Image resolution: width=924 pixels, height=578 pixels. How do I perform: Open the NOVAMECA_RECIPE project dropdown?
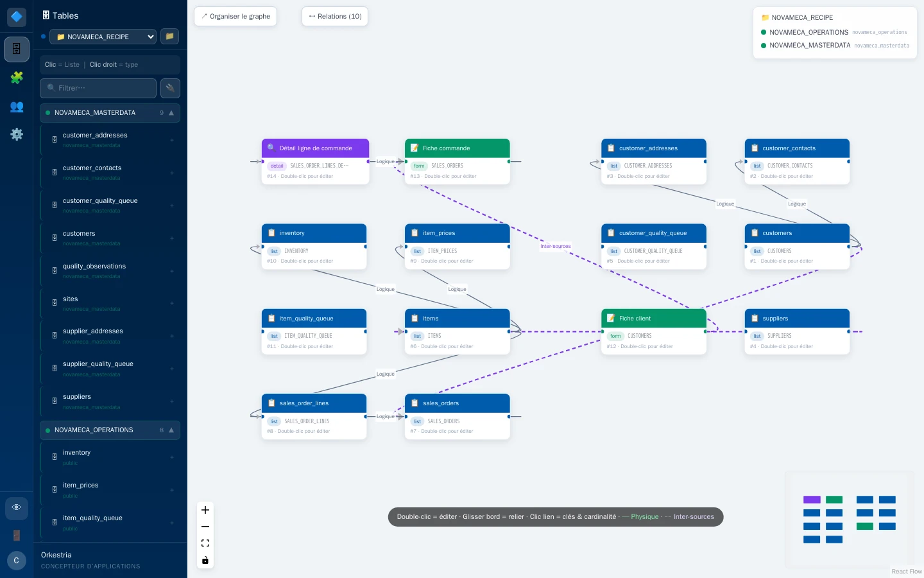(103, 37)
